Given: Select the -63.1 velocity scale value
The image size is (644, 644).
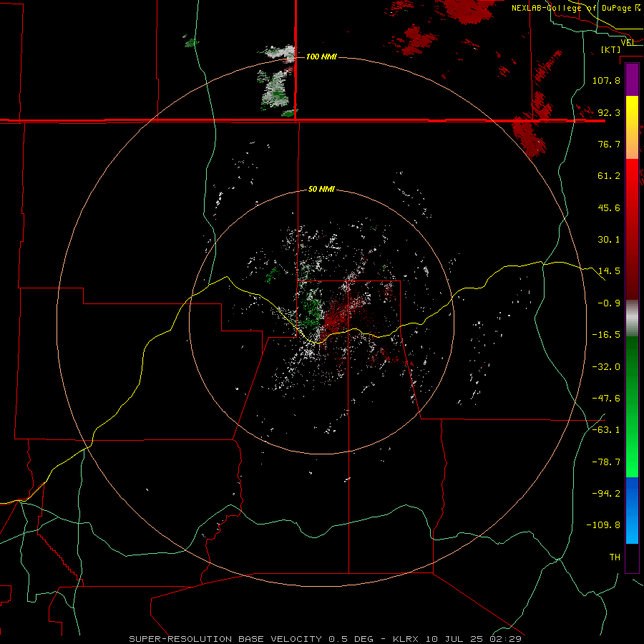Looking at the screenshot, I should [606, 430].
